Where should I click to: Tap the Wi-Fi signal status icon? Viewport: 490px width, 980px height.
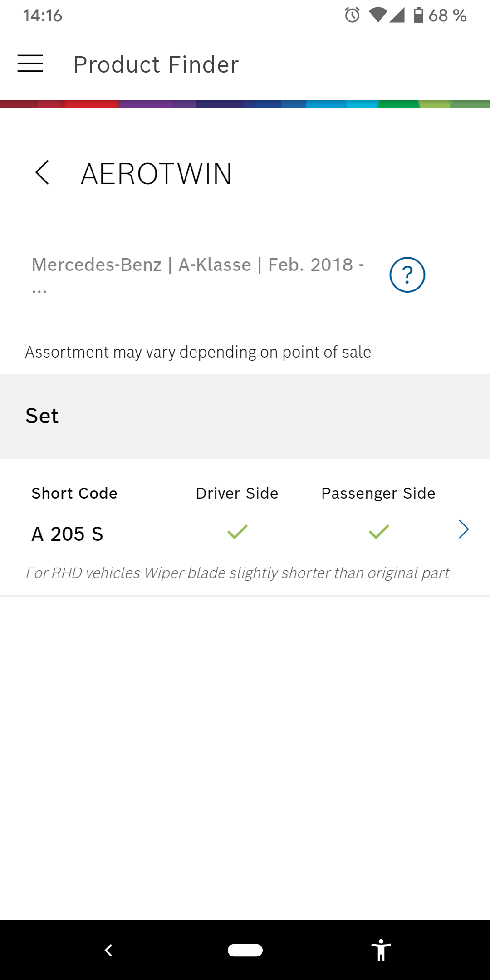click(x=377, y=15)
